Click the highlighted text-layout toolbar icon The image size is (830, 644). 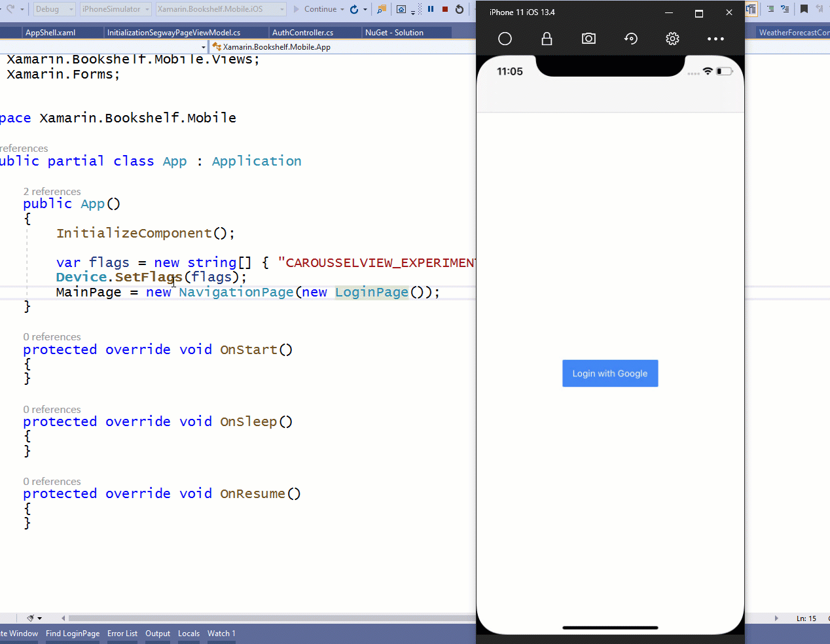(751, 9)
